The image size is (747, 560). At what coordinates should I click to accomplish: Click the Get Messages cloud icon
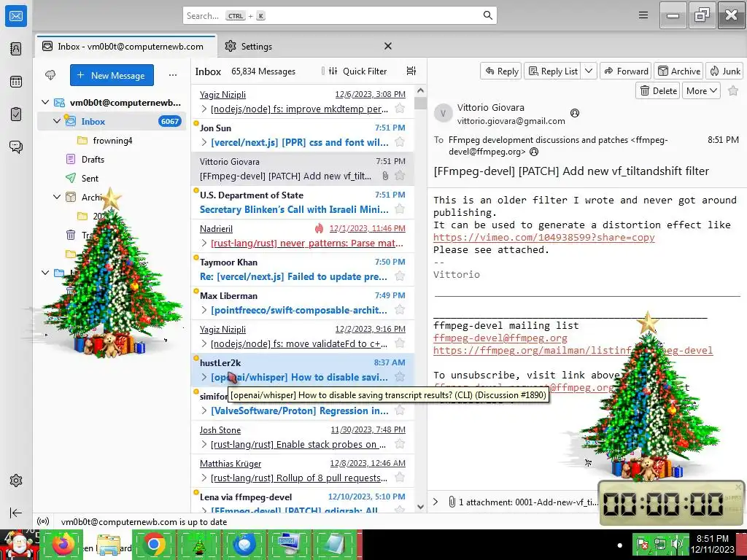50,75
